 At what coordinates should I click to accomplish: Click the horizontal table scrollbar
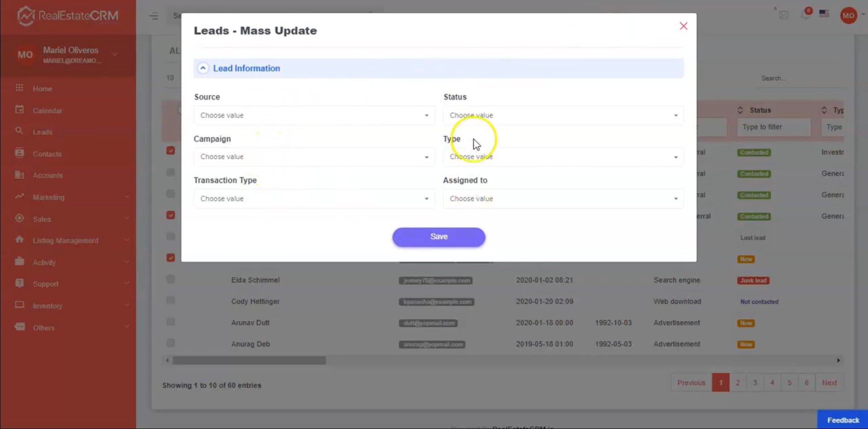(x=249, y=361)
